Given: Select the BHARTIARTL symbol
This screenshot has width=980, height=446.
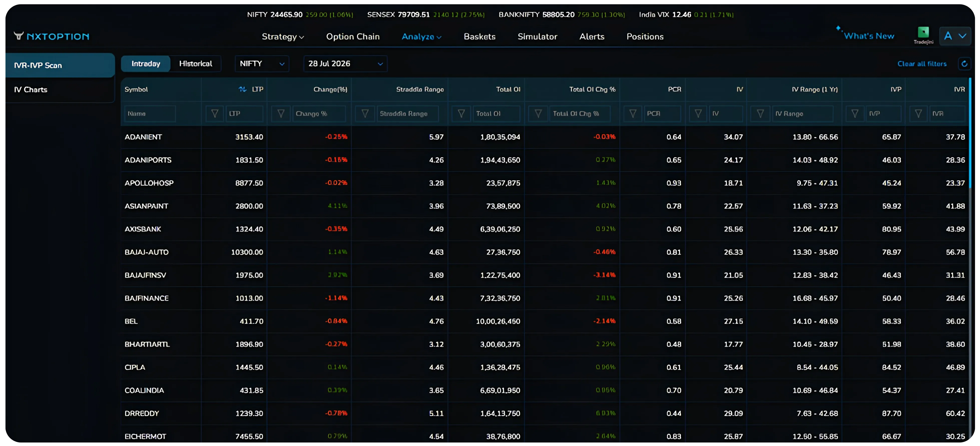Looking at the screenshot, I should tap(147, 344).
